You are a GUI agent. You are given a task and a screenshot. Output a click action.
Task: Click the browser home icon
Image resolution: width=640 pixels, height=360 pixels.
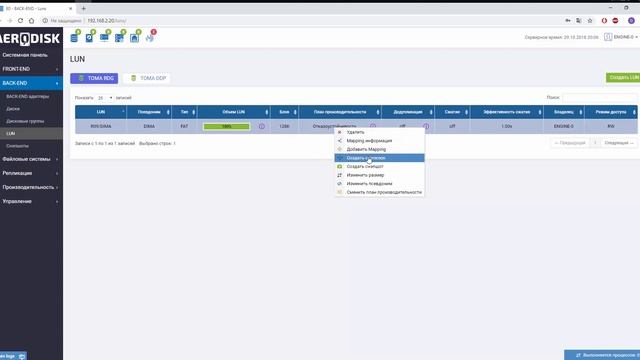tap(31, 20)
